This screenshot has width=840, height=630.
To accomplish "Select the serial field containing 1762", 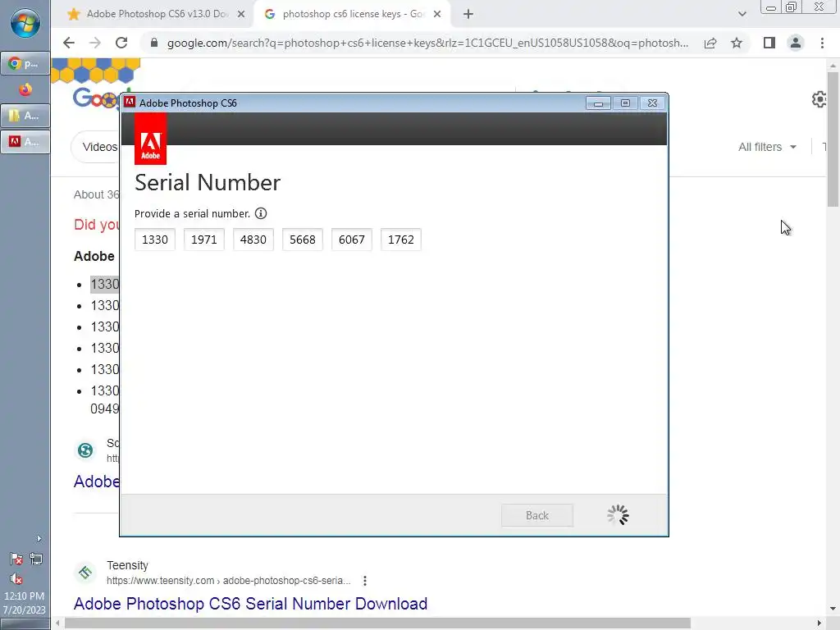I will pyautogui.click(x=400, y=240).
